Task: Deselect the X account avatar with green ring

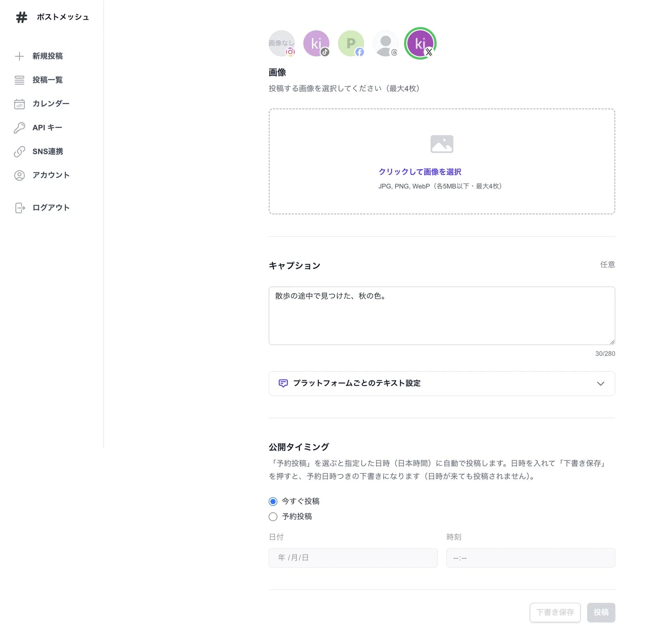Action: [420, 43]
